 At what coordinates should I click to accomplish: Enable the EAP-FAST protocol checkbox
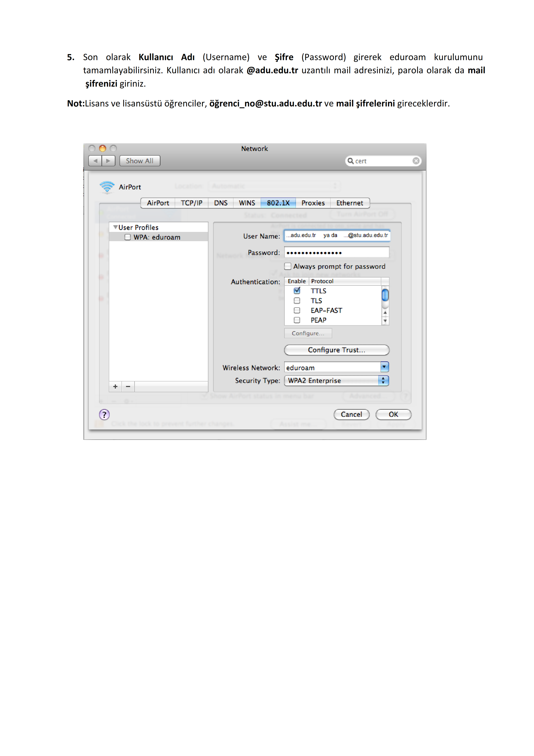pyautogui.click(x=297, y=311)
